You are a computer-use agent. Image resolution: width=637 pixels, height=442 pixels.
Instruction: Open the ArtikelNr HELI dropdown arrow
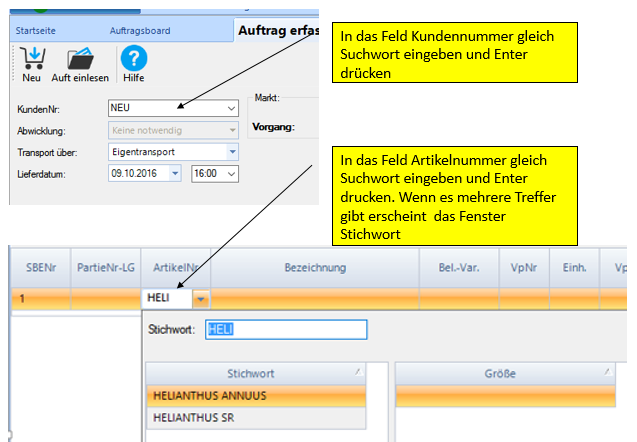[x=201, y=298]
